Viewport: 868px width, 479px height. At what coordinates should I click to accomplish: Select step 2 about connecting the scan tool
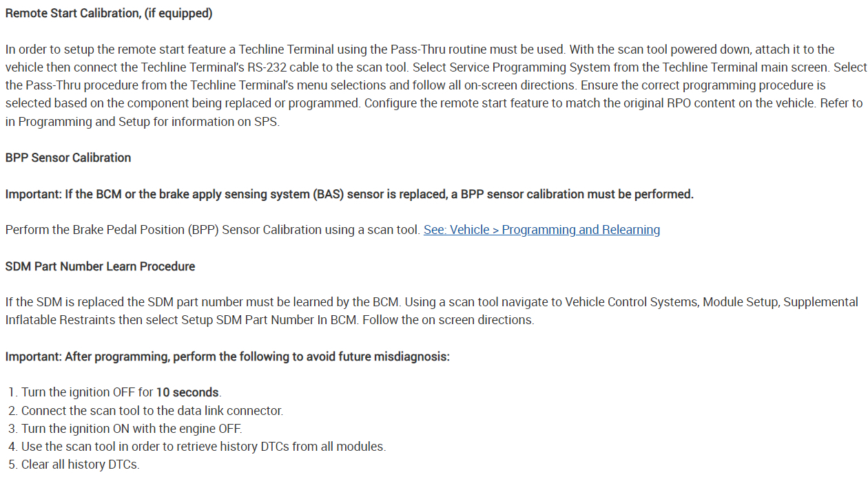pos(152,411)
